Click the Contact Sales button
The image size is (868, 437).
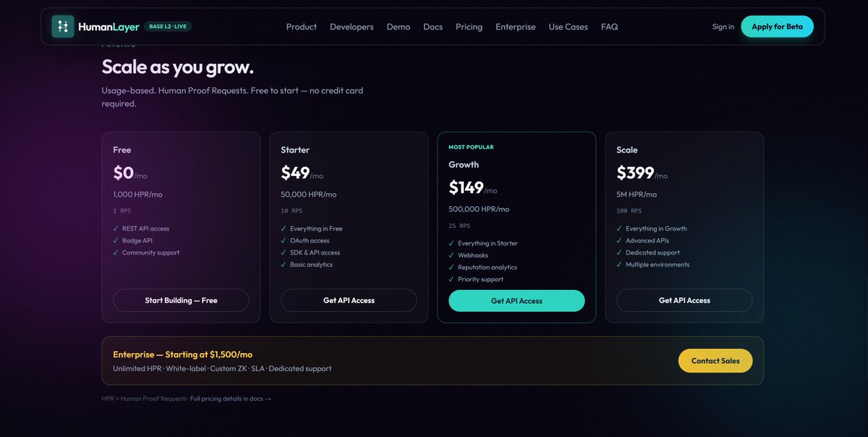pos(715,361)
